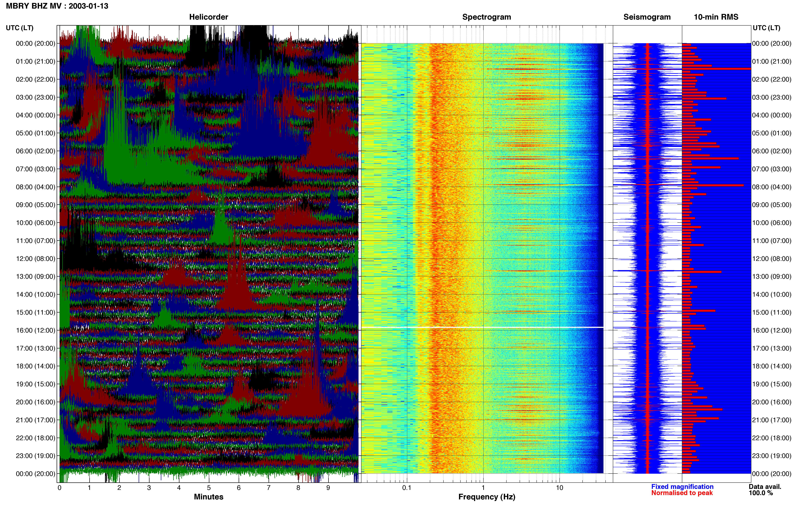Click the "4" tick on the minutes axis
The height and width of the screenshot is (508, 812).
coord(179,488)
